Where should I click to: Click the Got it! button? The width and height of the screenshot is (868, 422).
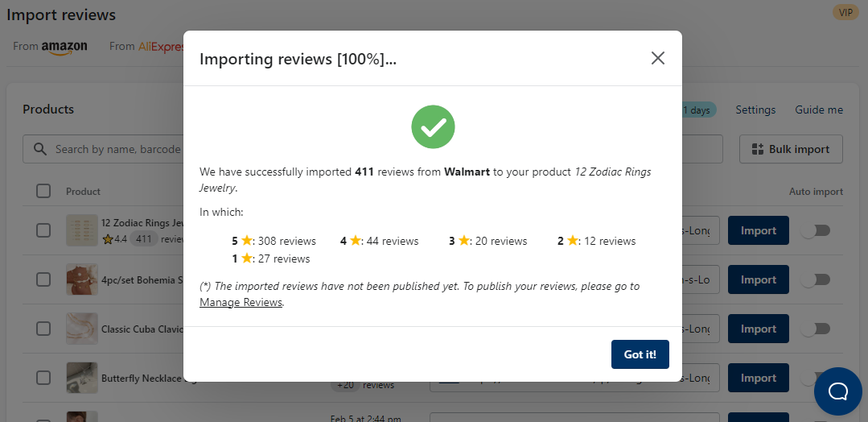click(640, 354)
